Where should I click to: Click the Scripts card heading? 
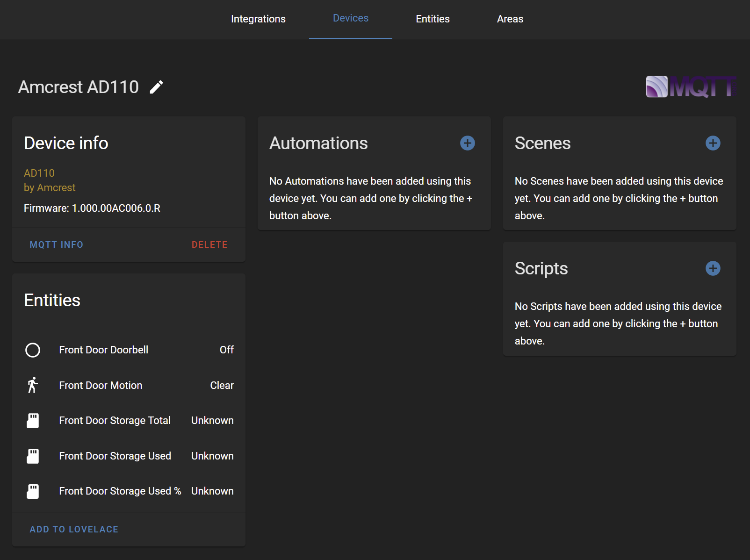tap(541, 268)
